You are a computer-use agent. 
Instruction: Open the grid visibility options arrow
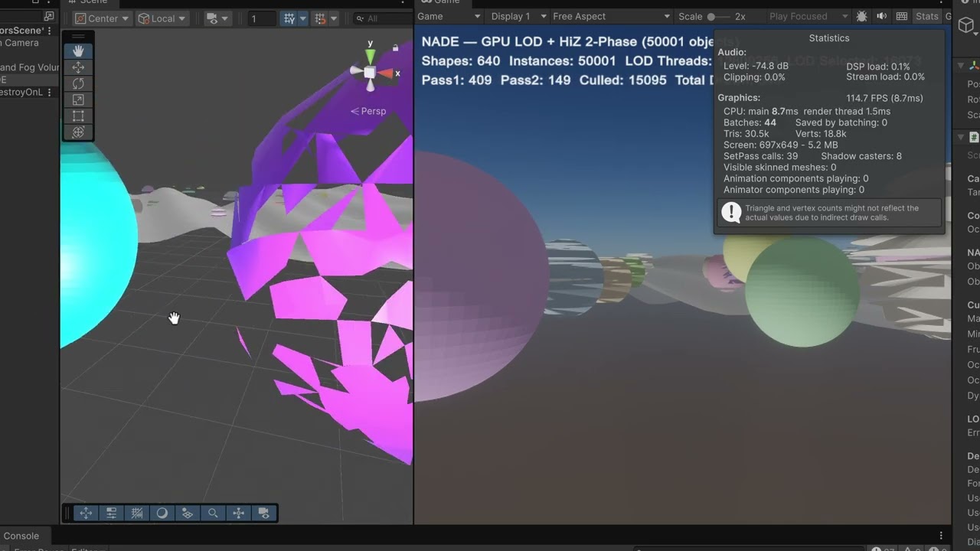point(303,18)
